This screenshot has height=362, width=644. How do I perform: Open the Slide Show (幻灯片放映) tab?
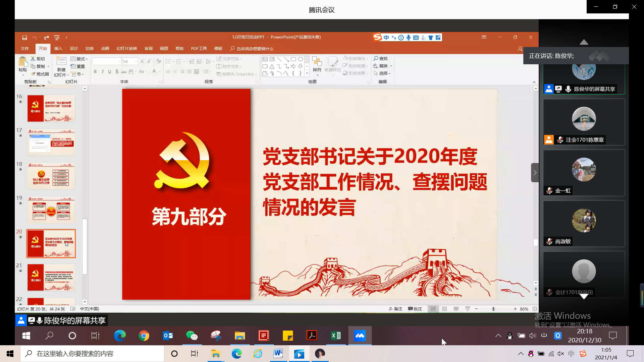(x=126, y=49)
